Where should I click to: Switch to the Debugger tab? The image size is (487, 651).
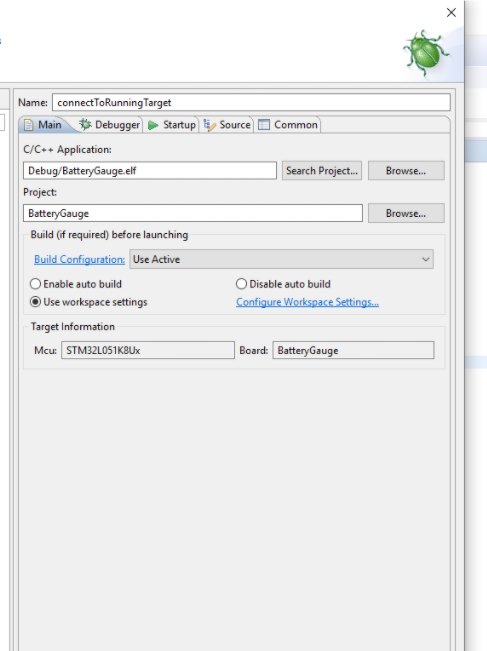(110, 125)
